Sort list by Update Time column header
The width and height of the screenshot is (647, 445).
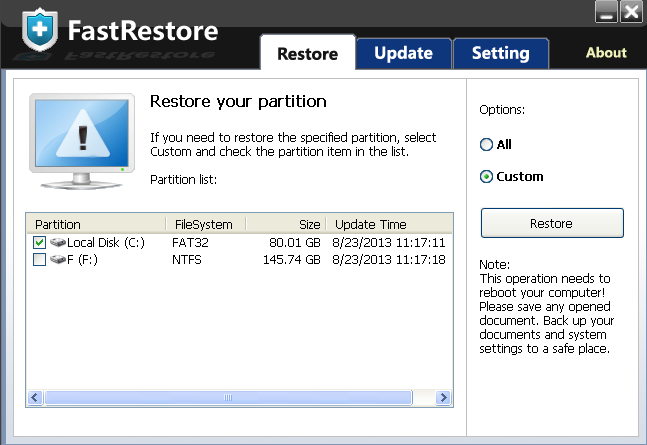click(x=371, y=224)
